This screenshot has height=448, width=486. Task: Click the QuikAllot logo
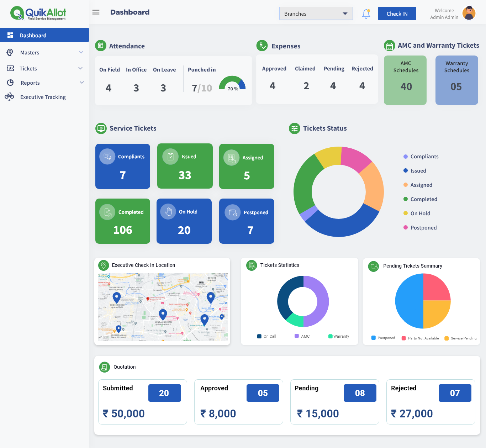coord(38,13)
